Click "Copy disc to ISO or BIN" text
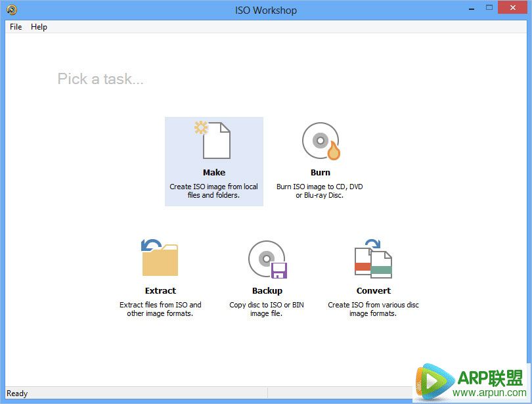The height and width of the screenshot is (404, 532). click(x=267, y=305)
